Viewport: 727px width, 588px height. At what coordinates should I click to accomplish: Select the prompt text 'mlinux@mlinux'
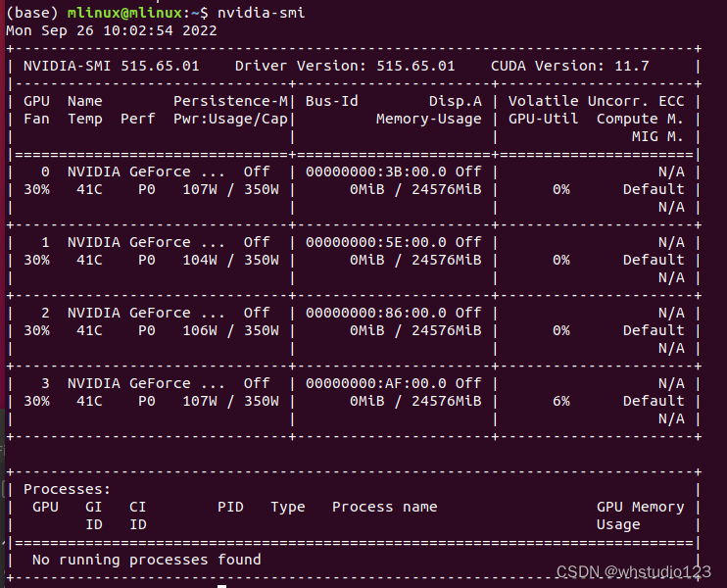pos(124,13)
